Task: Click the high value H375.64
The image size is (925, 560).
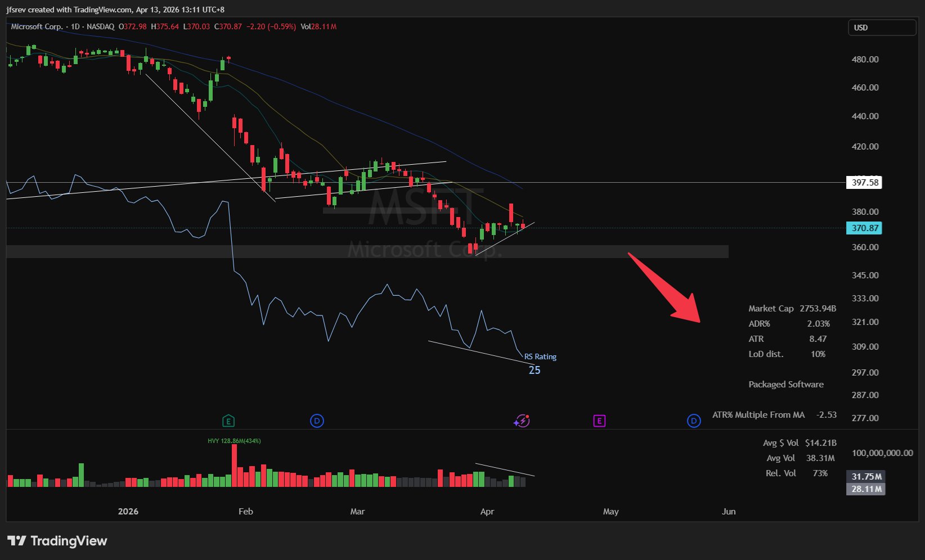Action: tap(165, 26)
